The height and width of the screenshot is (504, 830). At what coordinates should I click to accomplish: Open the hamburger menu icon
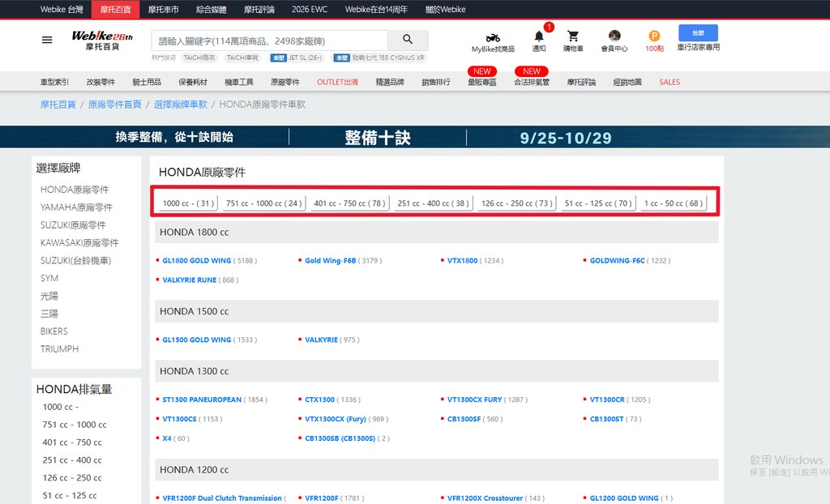pos(46,40)
